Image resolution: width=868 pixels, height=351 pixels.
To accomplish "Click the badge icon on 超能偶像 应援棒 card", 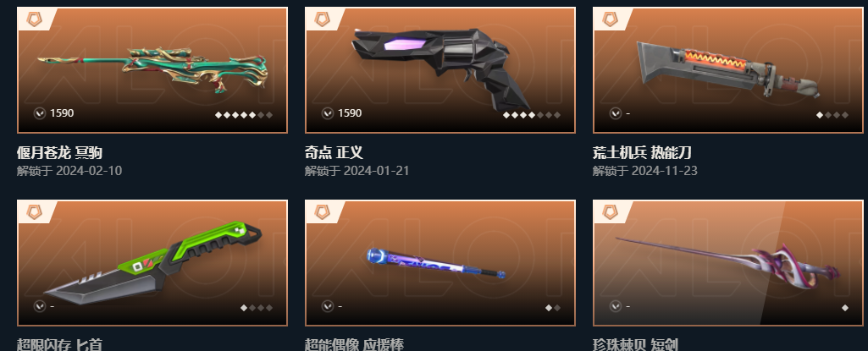I will [x=322, y=212].
